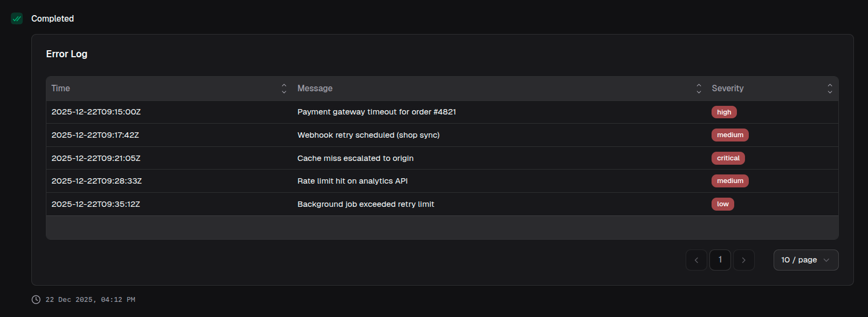
Task: Select the Webhook retry scheduled message
Action: tap(368, 135)
